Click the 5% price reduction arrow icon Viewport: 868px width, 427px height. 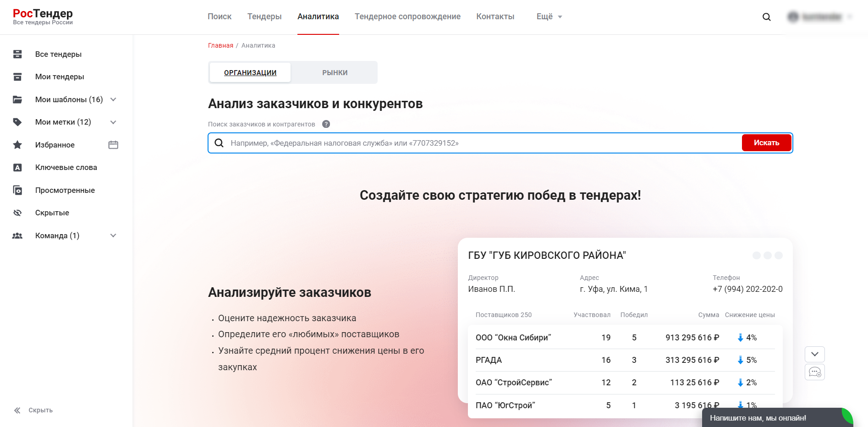(740, 360)
